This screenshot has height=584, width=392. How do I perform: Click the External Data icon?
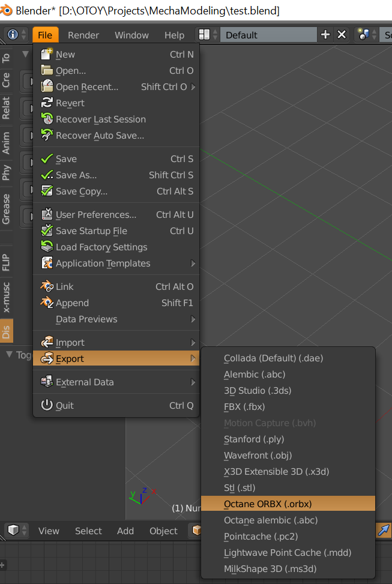click(x=47, y=382)
